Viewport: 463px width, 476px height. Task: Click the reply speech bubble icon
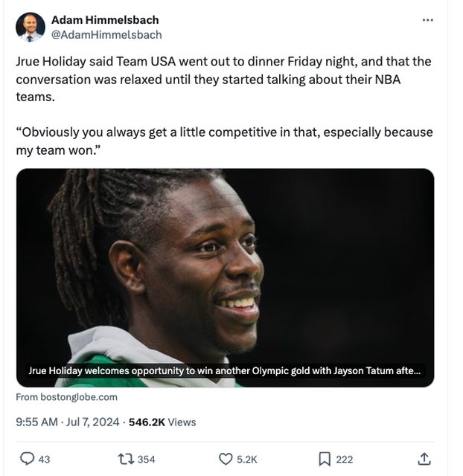[x=27, y=459]
